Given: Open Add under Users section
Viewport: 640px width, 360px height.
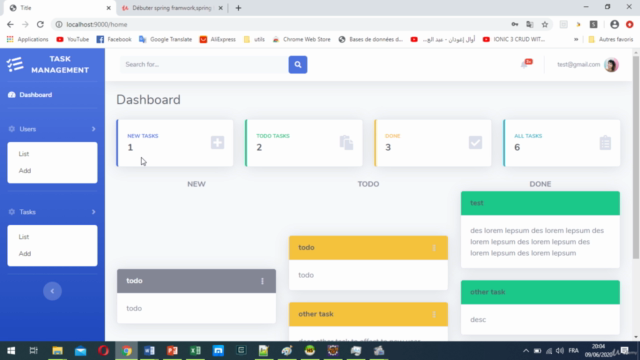Looking at the screenshot, I should point(24,171).
